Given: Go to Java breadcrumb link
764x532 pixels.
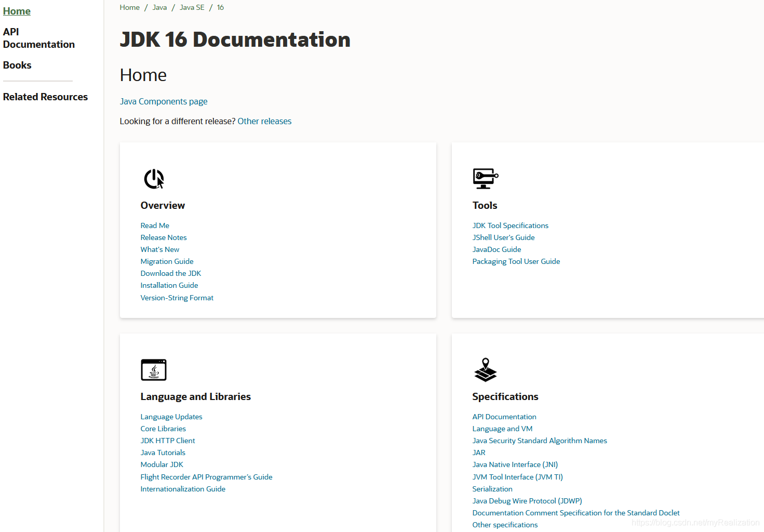Looking at the screenshot, I should (x=159, y=7).
